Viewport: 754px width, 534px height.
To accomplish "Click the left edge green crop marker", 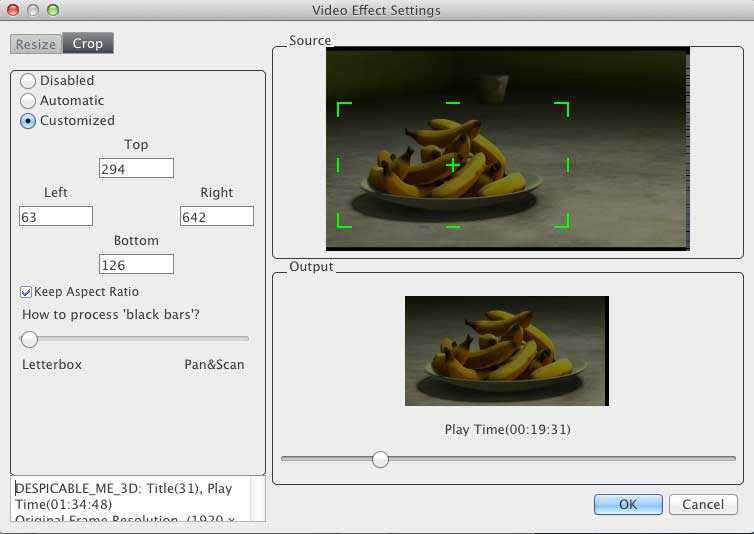I will [339, 165].
